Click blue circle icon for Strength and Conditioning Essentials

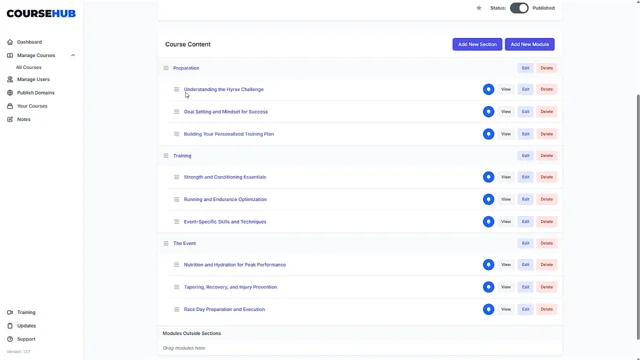pos(488,177)
